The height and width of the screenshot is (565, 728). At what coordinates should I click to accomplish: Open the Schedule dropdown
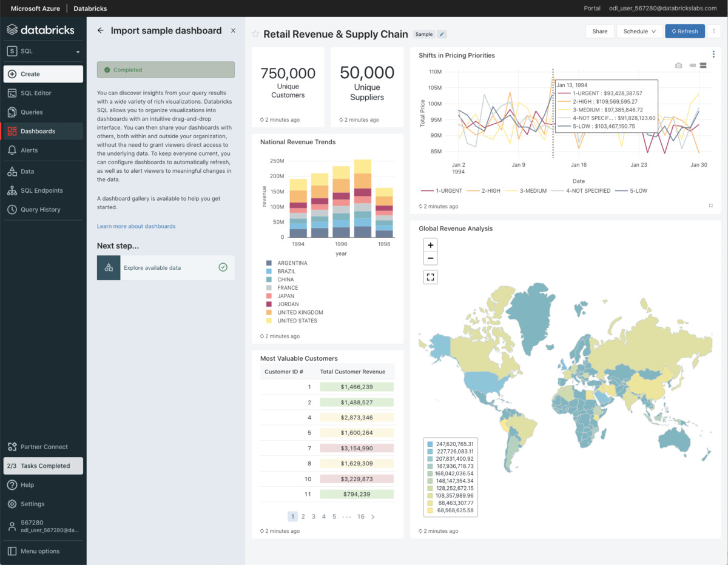click(639, 30)
